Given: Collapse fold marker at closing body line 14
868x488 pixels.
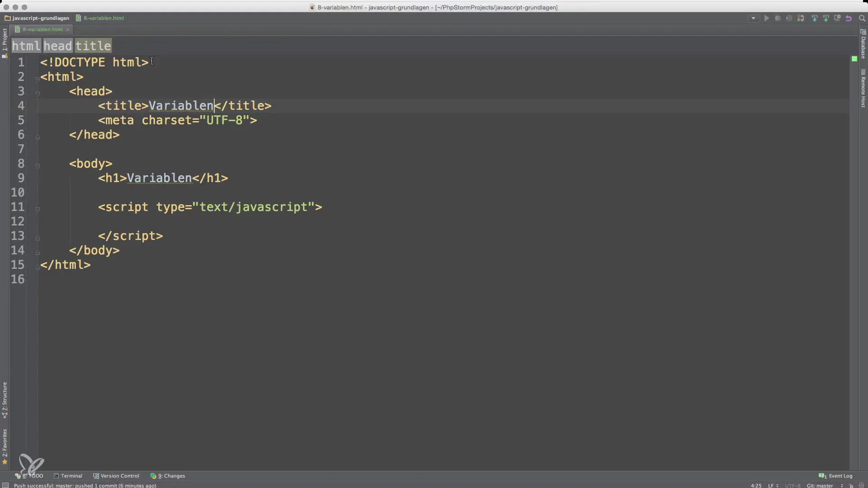Looking at the screenshot, I should [38, 252].
